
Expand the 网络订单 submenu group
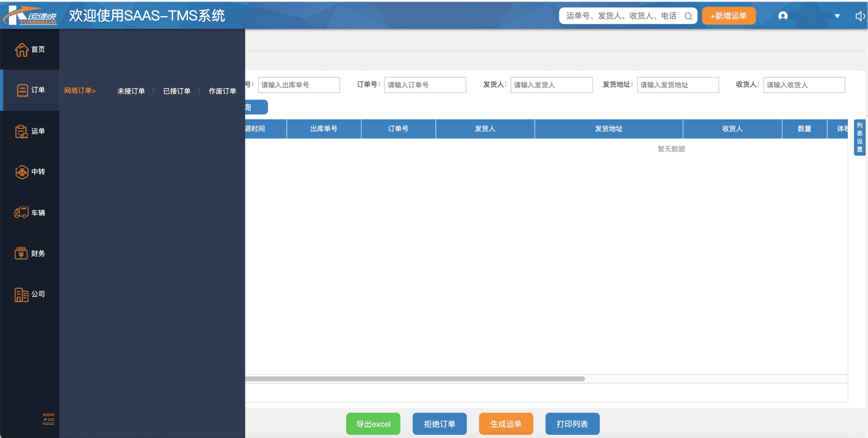click(80, 91)
